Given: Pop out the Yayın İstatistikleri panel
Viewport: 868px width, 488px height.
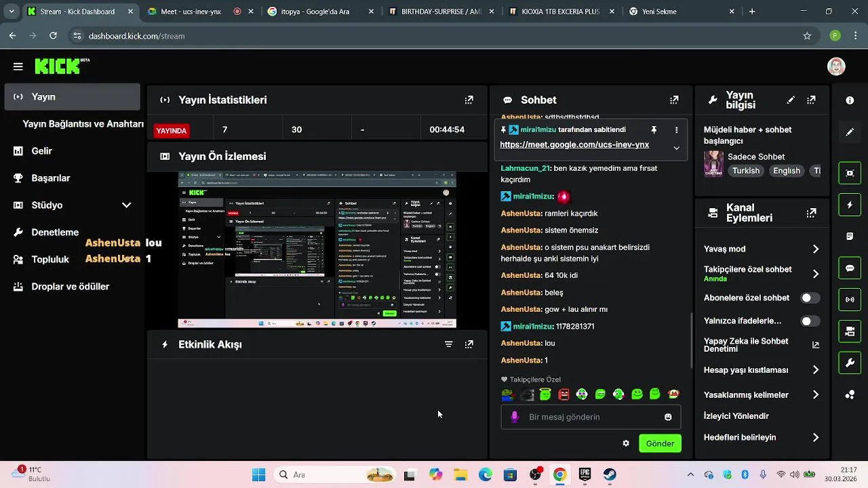Looking at the screenshot, I should click(x=469, y=100).
